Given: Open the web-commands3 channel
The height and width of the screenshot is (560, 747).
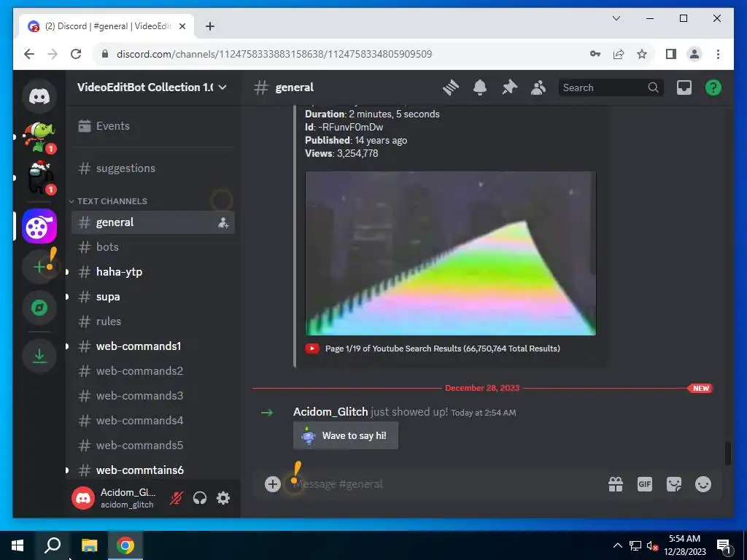Looking at the screenshot, I should (x=152, y=396).
